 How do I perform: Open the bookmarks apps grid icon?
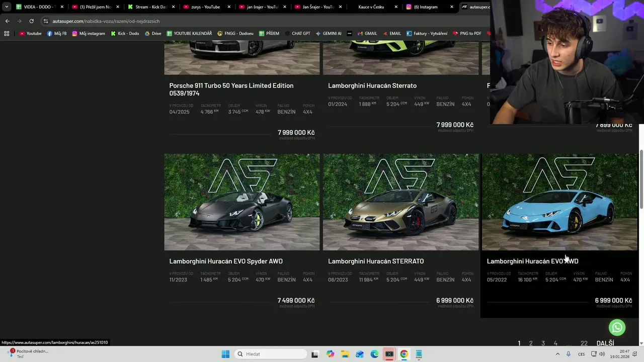tap(7, 34)
